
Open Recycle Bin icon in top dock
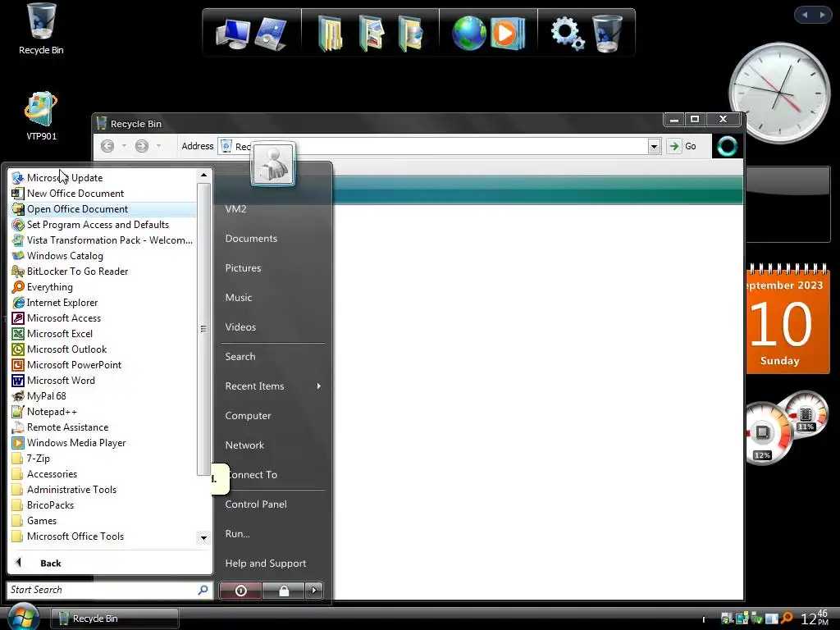coord(607,33)
